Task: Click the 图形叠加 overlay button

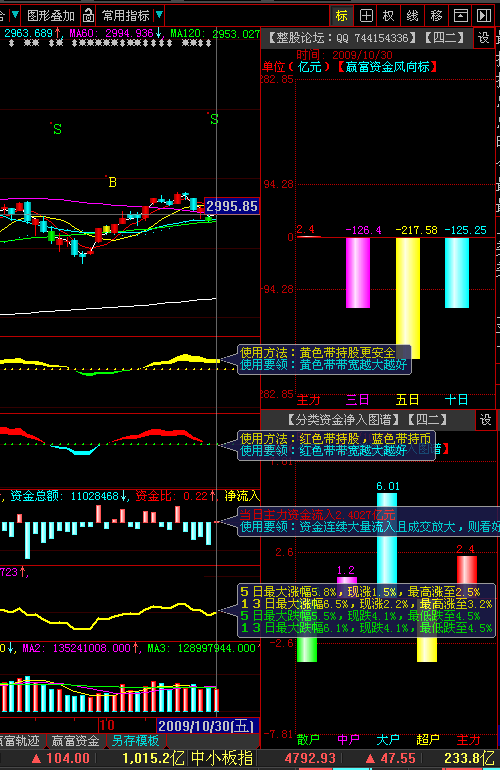Action: tap(51, 16)
